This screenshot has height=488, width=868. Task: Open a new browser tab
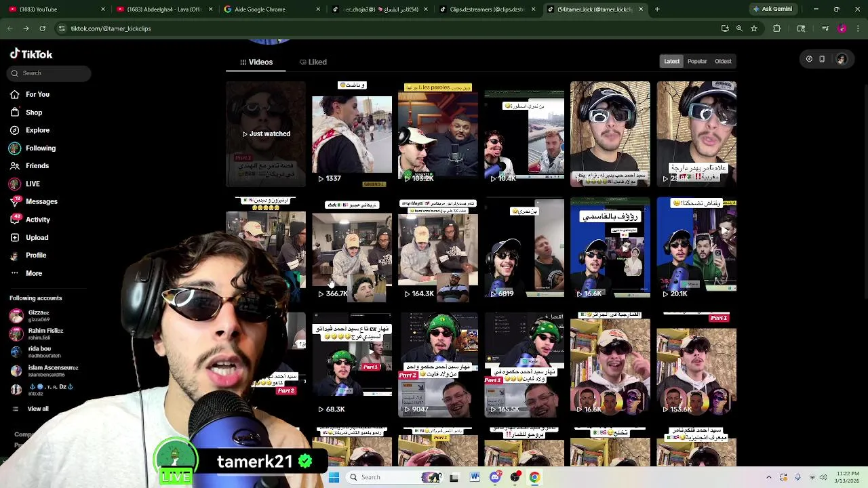point(657,9)
